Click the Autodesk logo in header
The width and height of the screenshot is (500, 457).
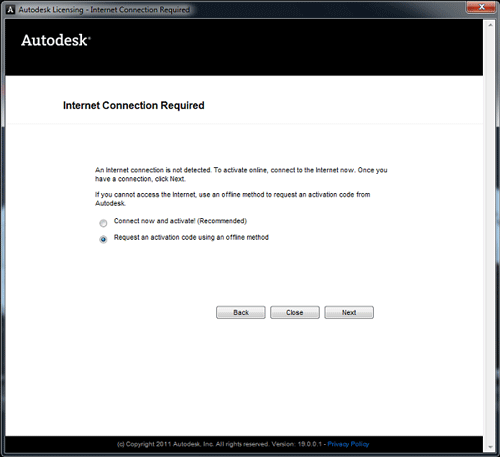coord(56,40)
